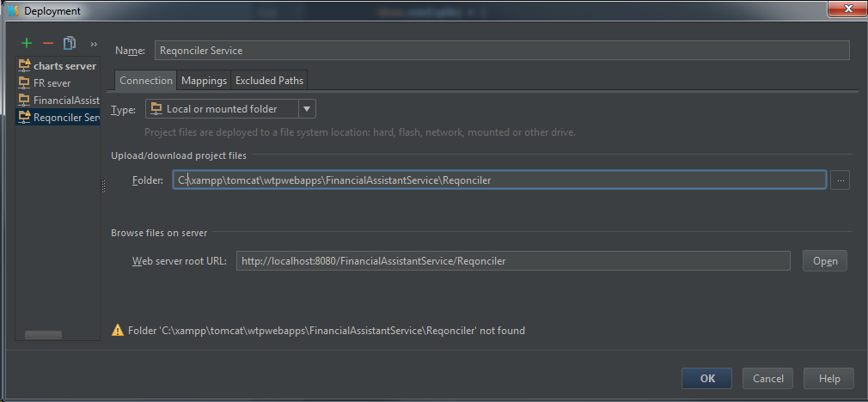Screen dimensions: 868x402
Task: Select FinancialAssist server entry
Action: [58, 100]
